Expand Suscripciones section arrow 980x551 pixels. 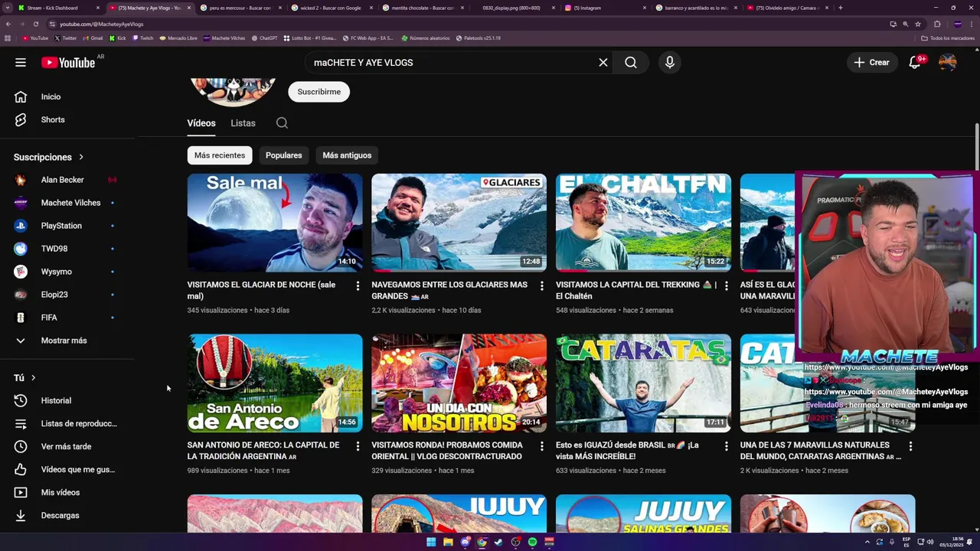coord(80,157)
